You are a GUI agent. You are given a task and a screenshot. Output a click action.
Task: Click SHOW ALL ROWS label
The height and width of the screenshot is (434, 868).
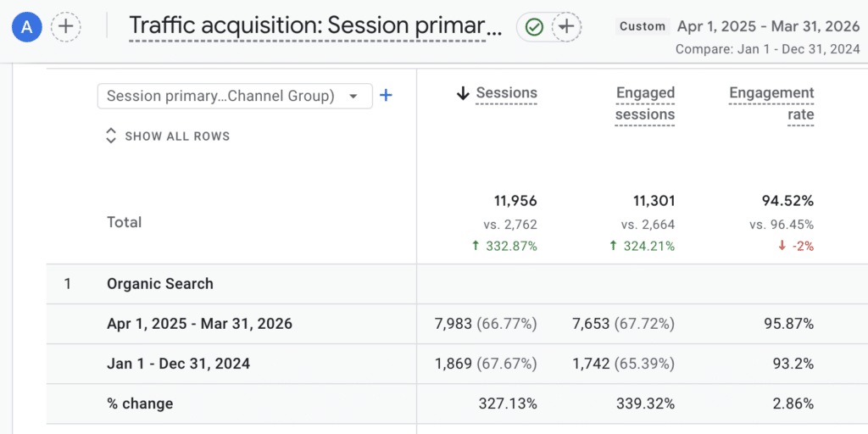tap(177, 136)
